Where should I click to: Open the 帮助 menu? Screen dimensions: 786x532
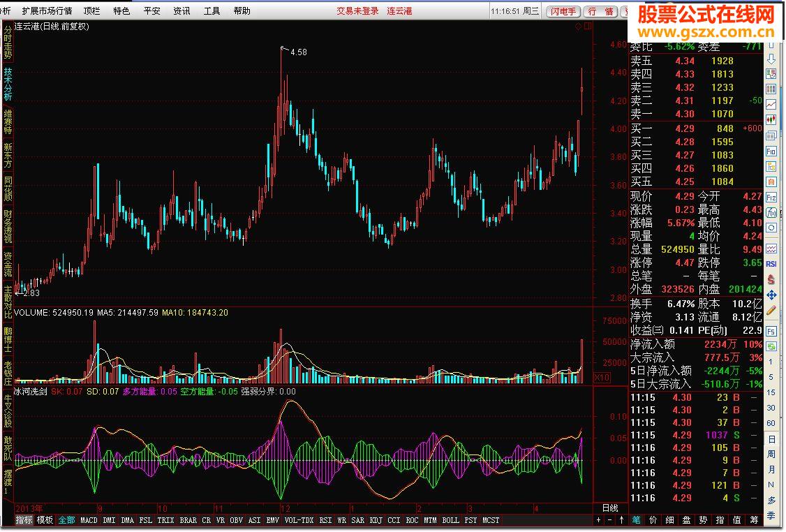tap(242, 10)
